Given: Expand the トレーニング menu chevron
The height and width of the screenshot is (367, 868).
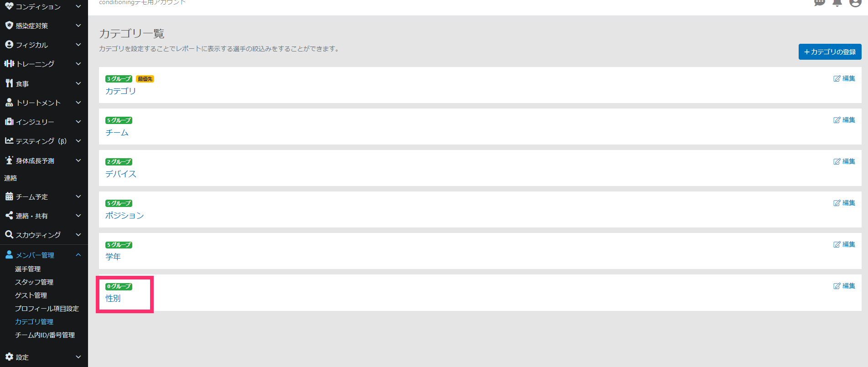Looking at the screenshot, I should (78, 64).
